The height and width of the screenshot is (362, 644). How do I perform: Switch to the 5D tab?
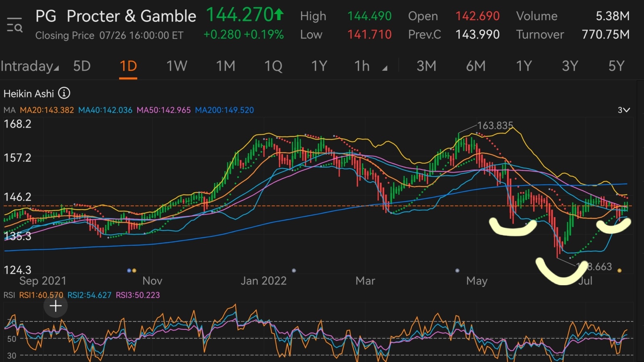click(82, 66)
